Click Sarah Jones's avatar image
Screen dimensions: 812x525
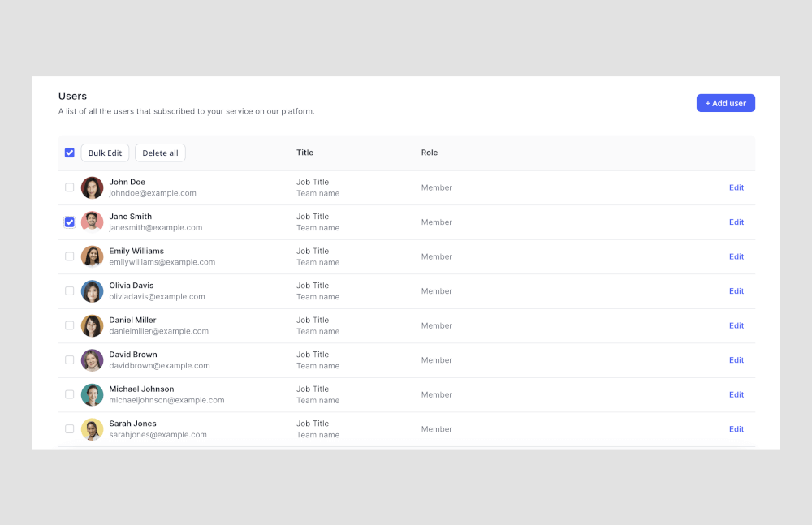pyautogui.click(x=92, y=428)
